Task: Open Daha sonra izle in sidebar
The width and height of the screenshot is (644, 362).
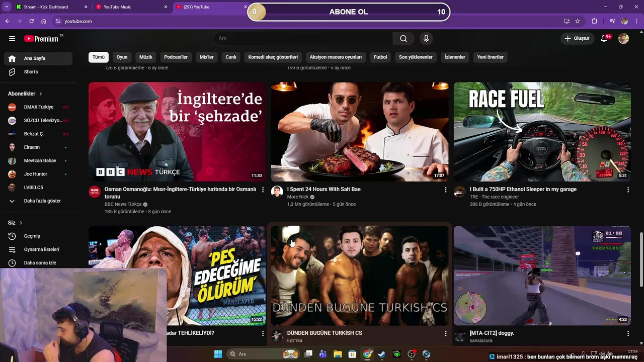Action: [x=38, y=263]
